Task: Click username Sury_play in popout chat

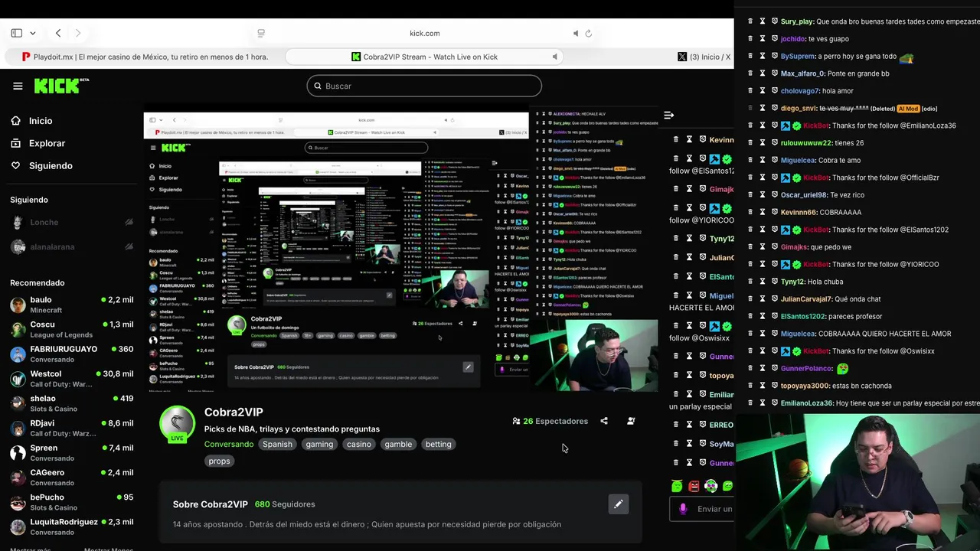Action: pyautogui.click(x=797, y=21)
